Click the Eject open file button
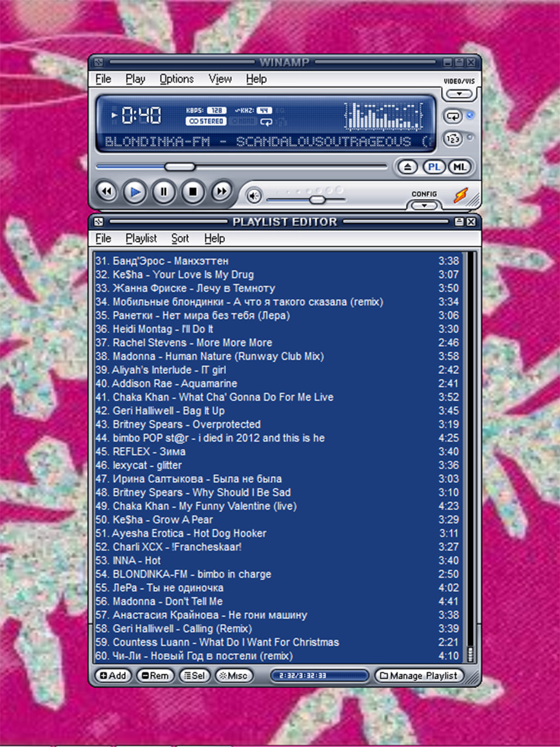The width and height of the screenshot is (560, 747). click(x=407, y=167)
